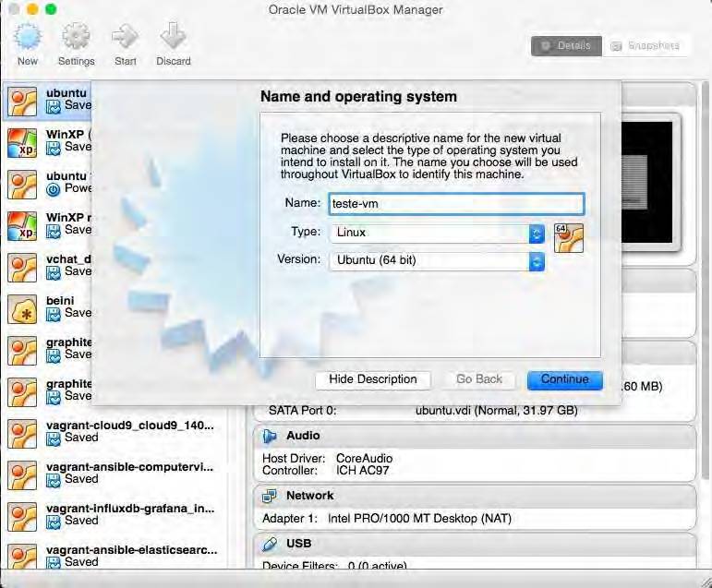This screenshot has height=588, width=712.
Task: Click the Discard toolbar icon
Action: tap(173, 36)
